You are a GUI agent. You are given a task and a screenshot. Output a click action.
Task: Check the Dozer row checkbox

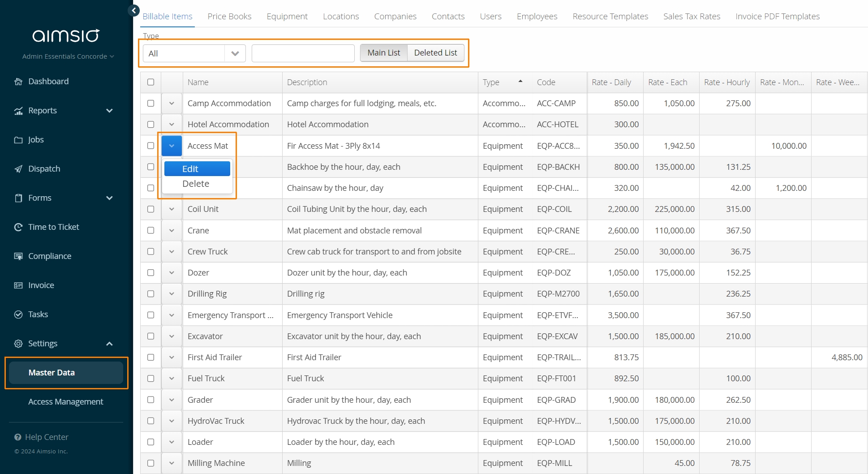click(x=151, y=273)
